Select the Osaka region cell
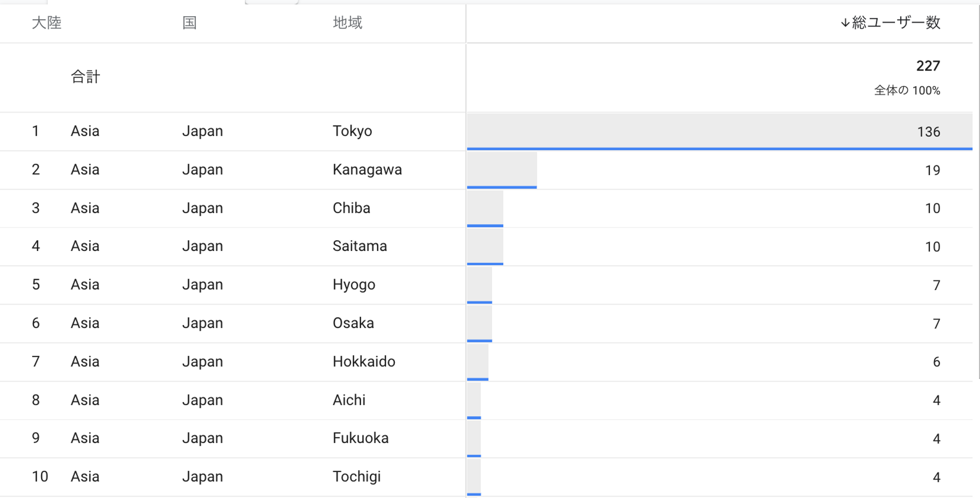This screenshot has height=498, width=980. click(x=353, y=323)
